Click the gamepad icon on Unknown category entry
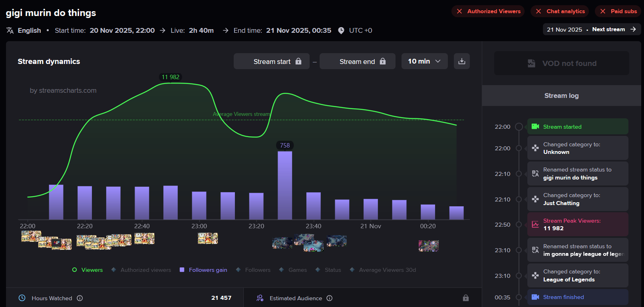This screenshot has height=307, width=644. pyautogui.click(x=535, y=148)
